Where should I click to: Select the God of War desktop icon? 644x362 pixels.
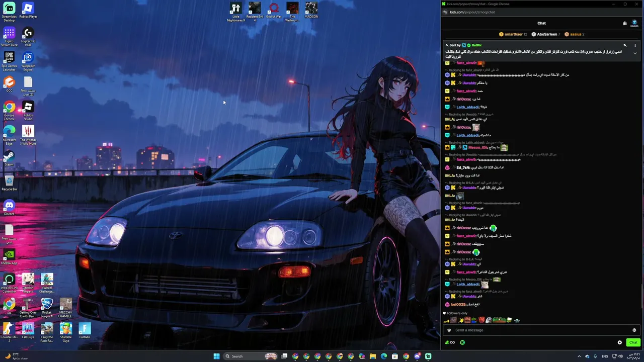[274, 10]
